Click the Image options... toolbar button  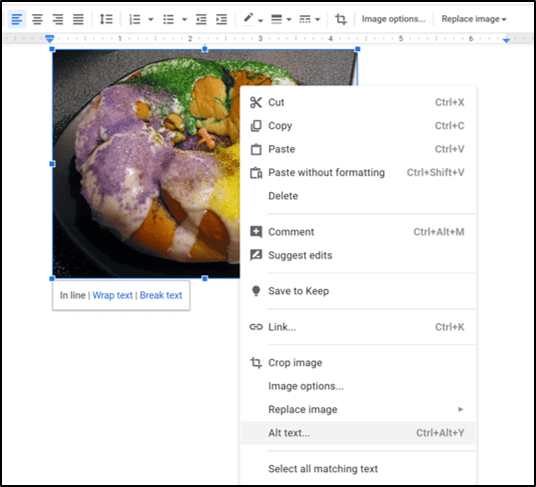393,19
